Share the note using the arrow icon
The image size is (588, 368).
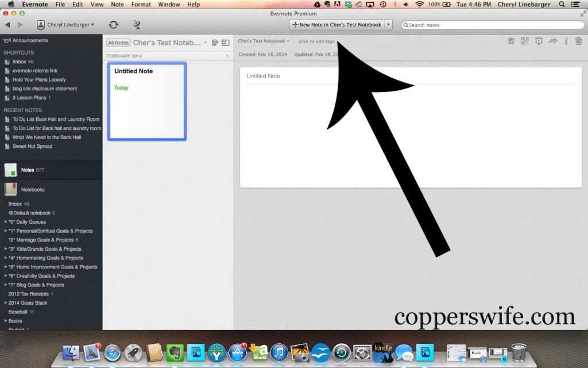click(553, 41)
